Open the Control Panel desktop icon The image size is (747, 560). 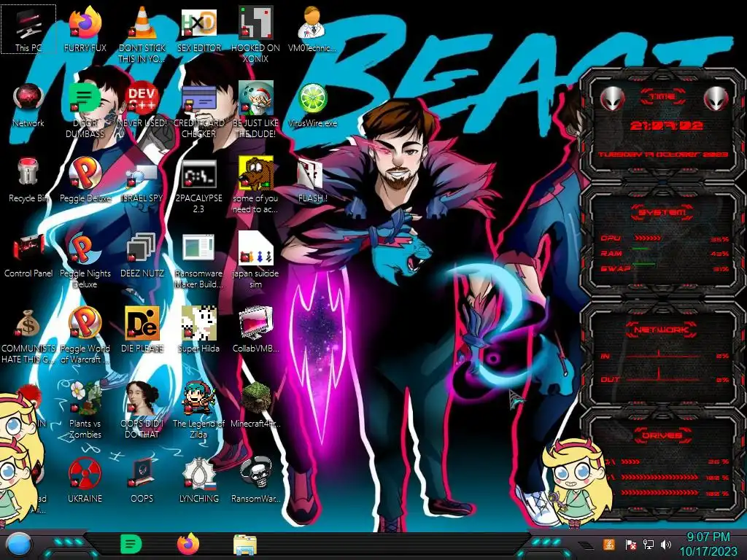coord(28,255)
